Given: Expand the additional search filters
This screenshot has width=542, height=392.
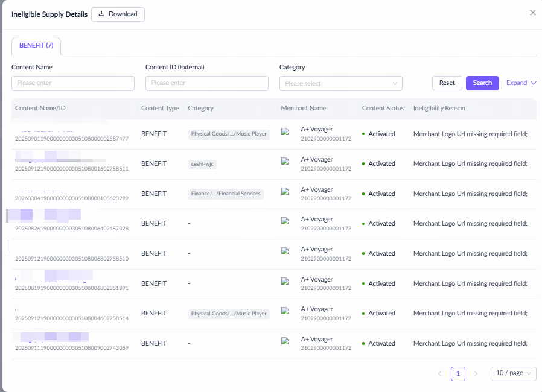Looking at the screenshot, I should [x=521, y=83].
